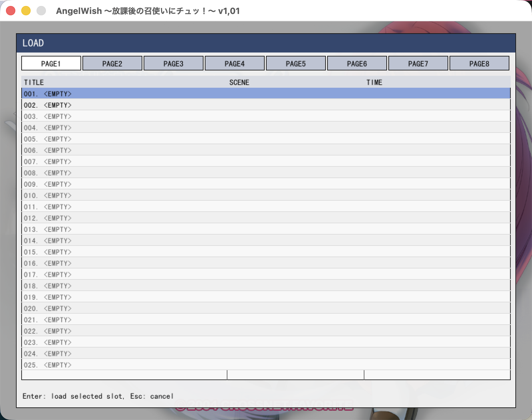The height and width of the screenshot is (420, 532).
Task: Click the SCENE column header
Action: 239,82
